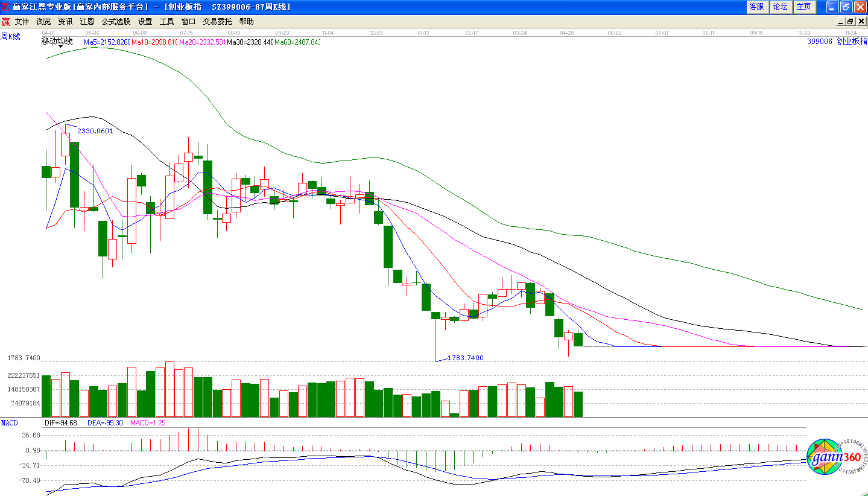Click the 04-28 date marker
Screen dimensions: 868x496
click(x=566, y=33)
